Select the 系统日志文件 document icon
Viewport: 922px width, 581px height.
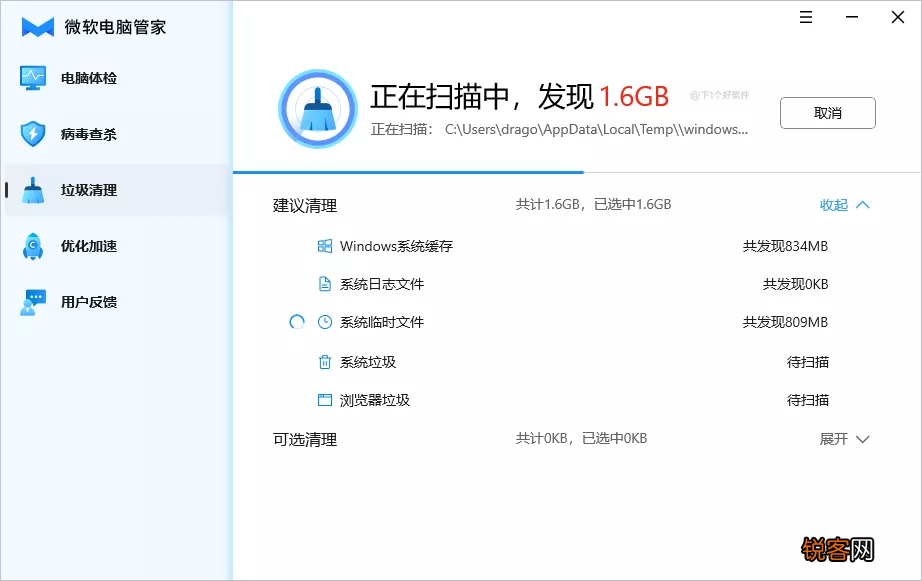coord(323,284)
